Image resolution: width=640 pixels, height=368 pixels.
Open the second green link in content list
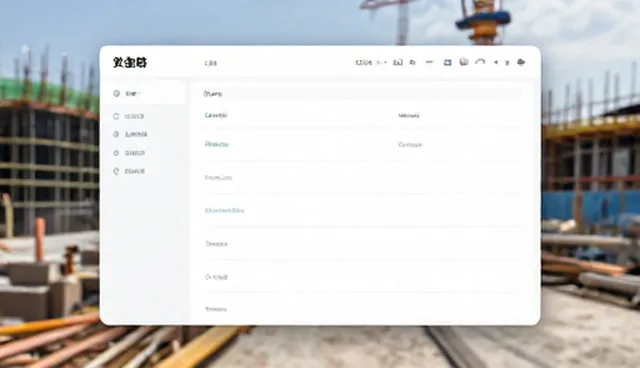tap(217, 144)
